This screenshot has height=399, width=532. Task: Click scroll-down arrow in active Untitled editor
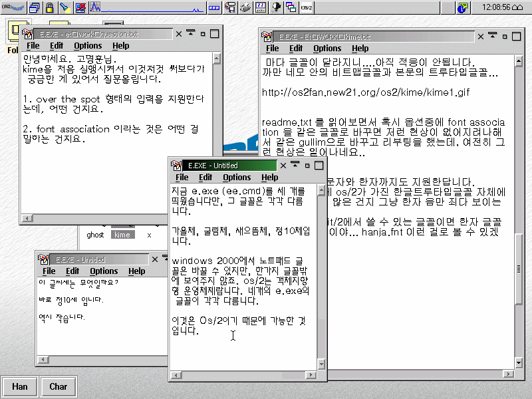click(321, 364)
